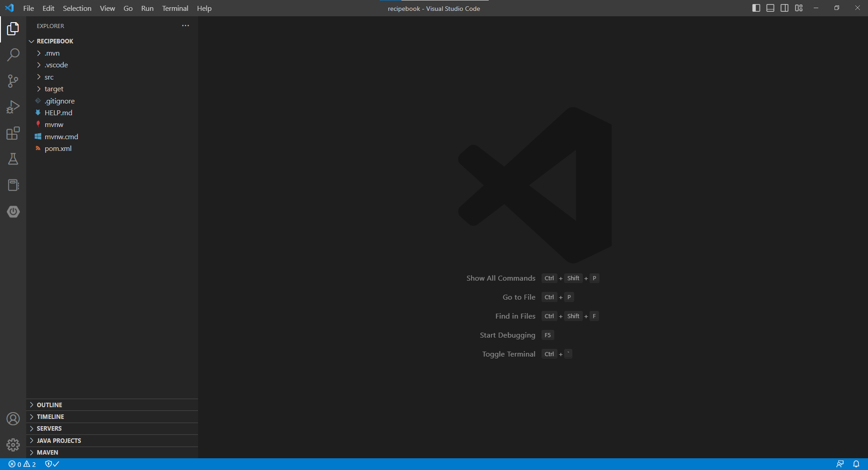Screen dimensions: 868x470
Task: Expand the MAVEN section
Action: click(x=47, y=452)
